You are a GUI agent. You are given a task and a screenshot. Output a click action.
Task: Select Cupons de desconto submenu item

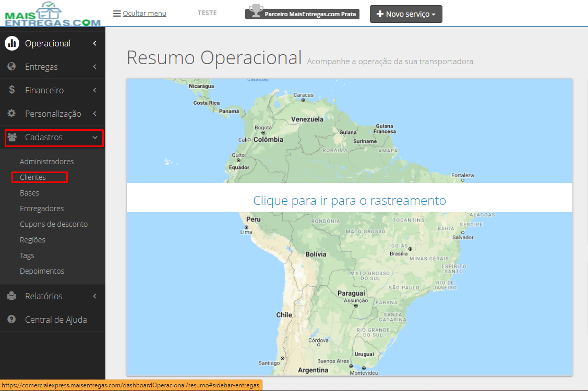point(54,224)
